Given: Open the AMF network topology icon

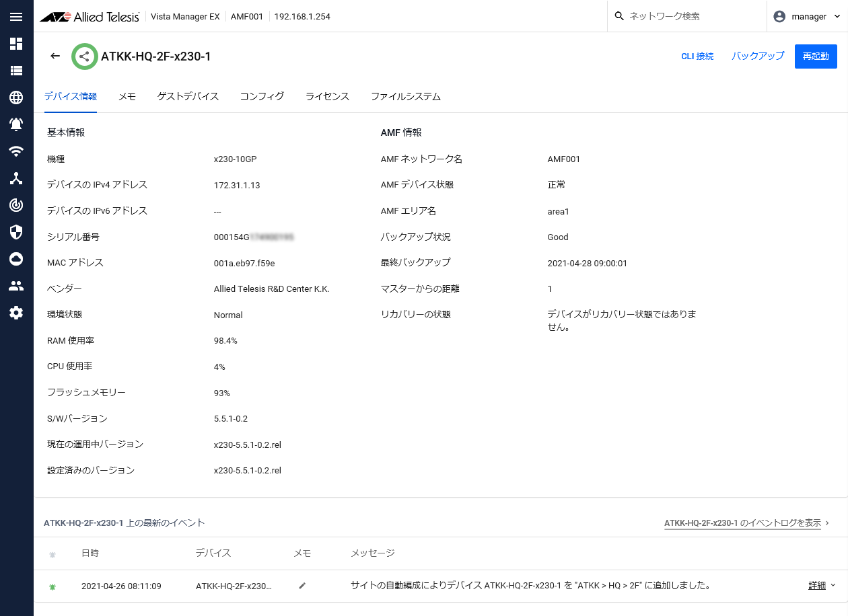Looking at the screenshot, I should pos(16,178).
